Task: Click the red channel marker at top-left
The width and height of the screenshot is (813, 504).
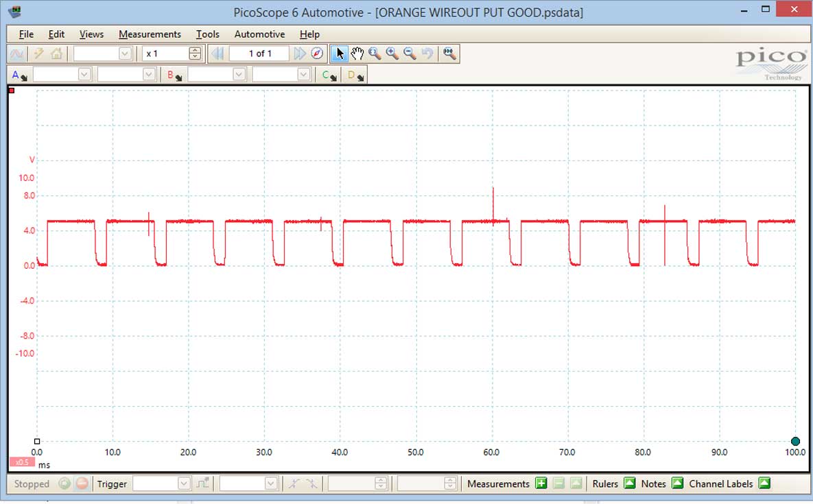Action: pos(12,91)
